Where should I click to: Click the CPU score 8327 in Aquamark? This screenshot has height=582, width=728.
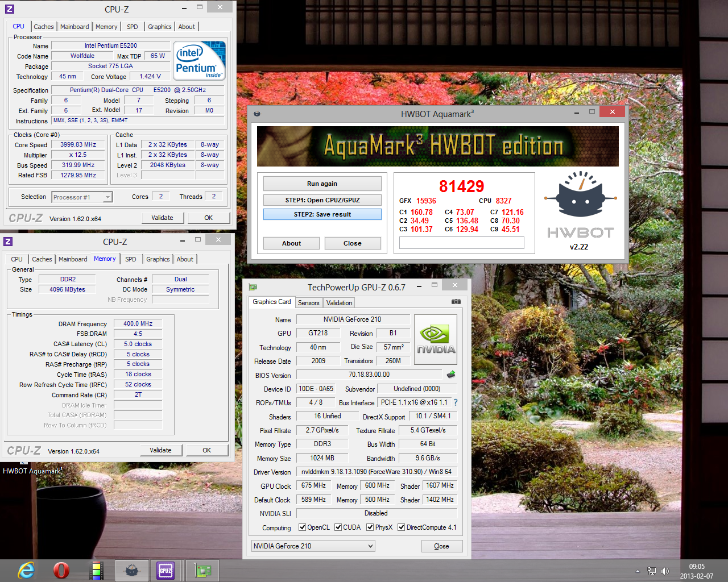(503, 201)
